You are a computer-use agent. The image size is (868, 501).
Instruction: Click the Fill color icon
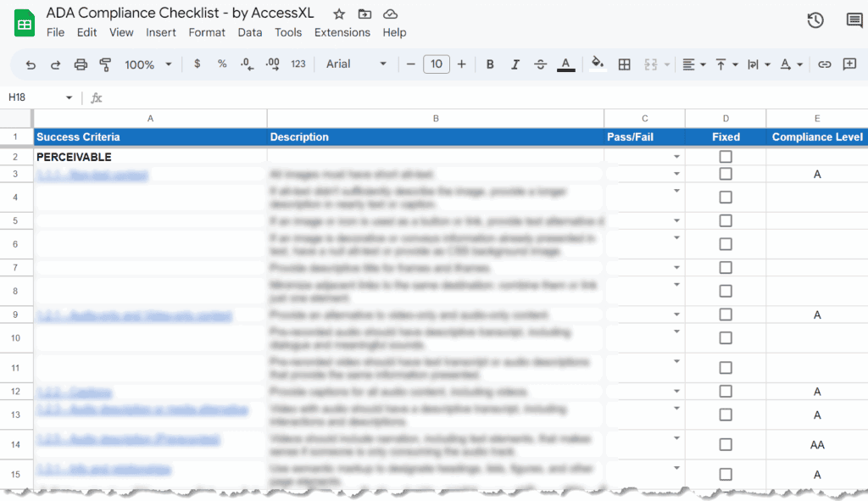click(x=596, y=64)
